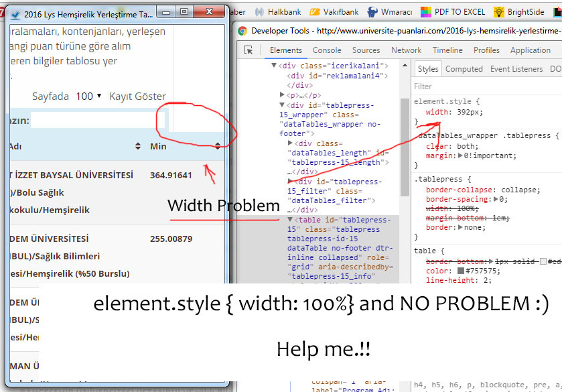
Task: Expand the border-spacing property triangle
Action: pos(496,199)
